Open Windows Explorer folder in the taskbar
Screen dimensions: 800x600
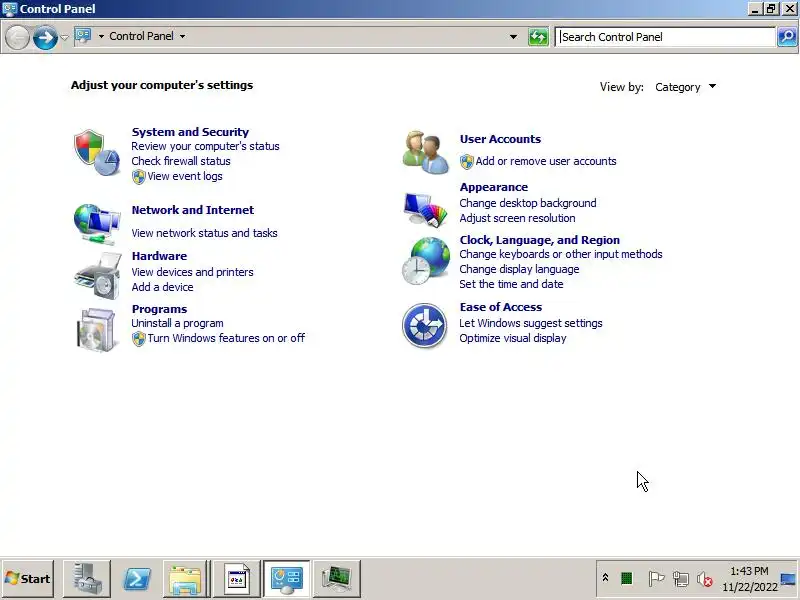click(x=186, y=579)
